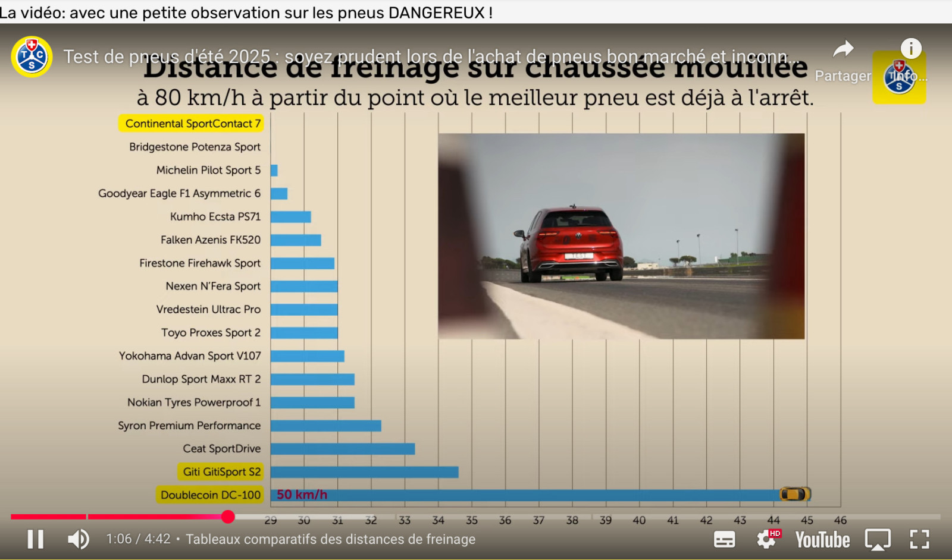The image size is (952, 560).
Task: Mute the video with the speaker icon
Action: pos(79,539)
